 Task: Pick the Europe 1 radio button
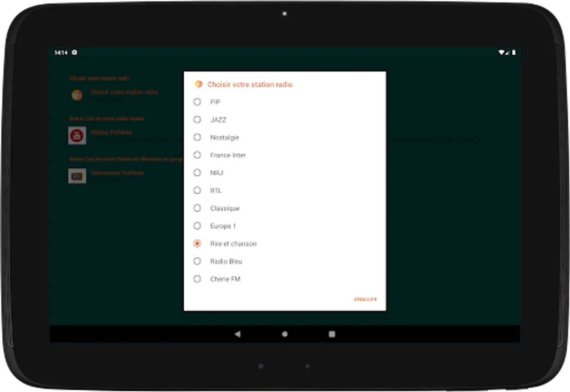click(x=197, y=226)
